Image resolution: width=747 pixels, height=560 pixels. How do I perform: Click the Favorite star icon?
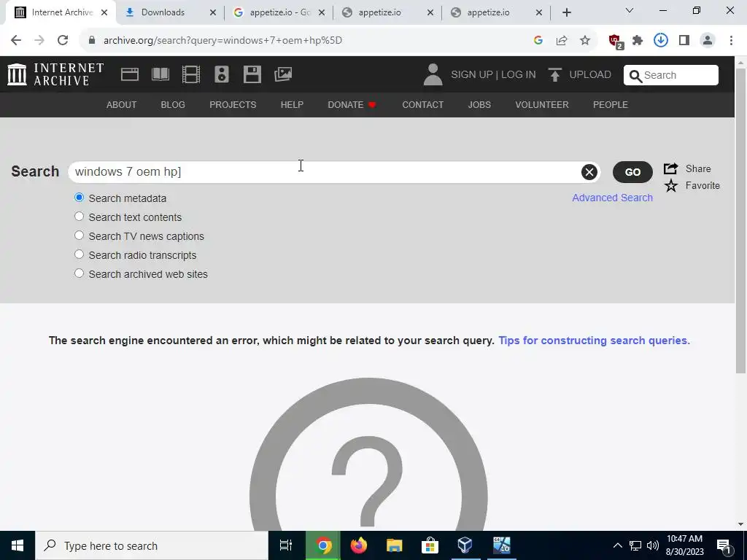point(671,186)
